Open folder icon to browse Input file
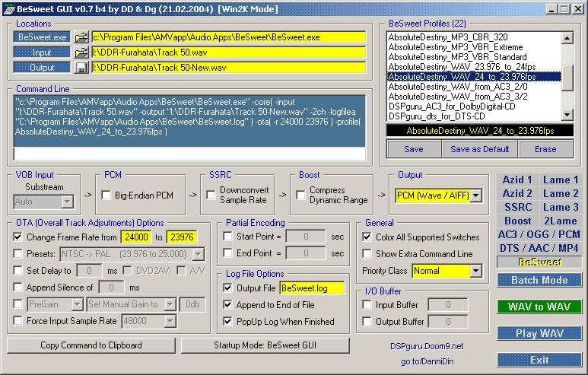Screen dimensions: 588x375 pyautogui.click(x=81, y=52)
